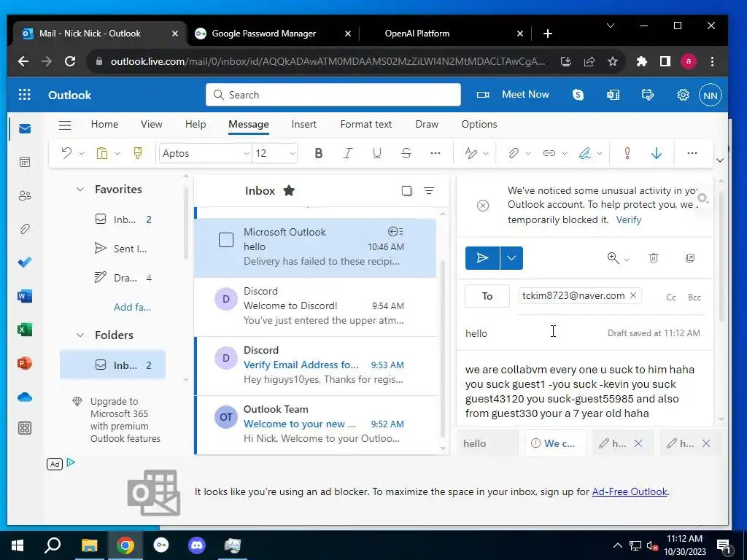Discard the draft with trash icon
The height and width of the screenshot is (560, 747).
tap(654, 258)
